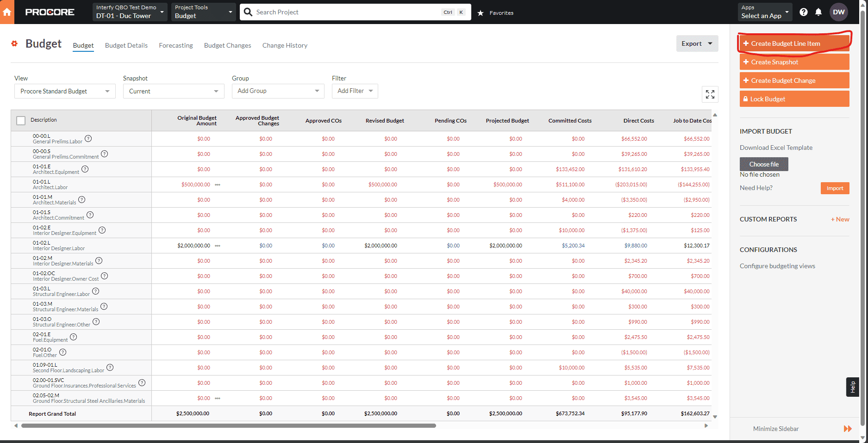Image resolution: width=868 pixels, height=443 pixels.
Task: Click the Procore home icon
Action: [x=7, y=12]
